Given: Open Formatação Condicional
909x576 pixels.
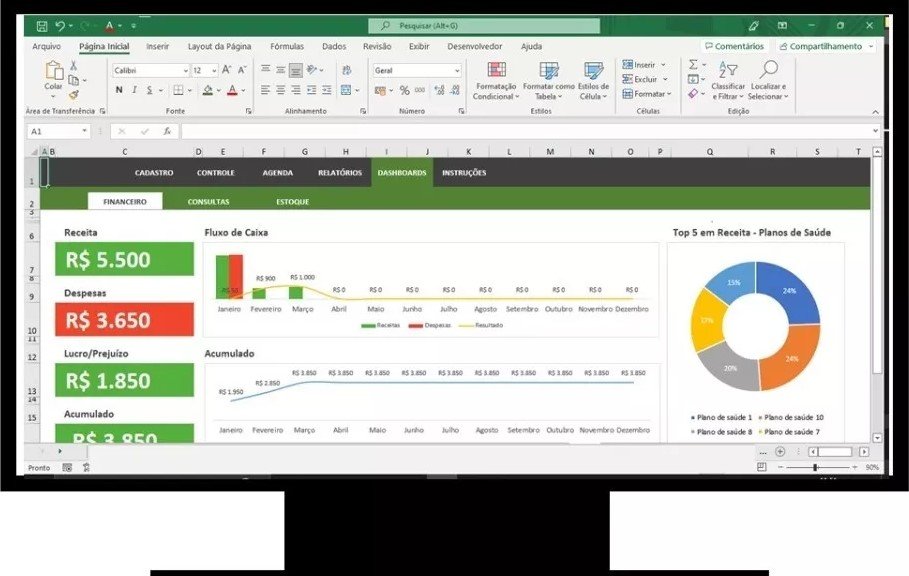Looking at the screenshot, I should [495, 80].
